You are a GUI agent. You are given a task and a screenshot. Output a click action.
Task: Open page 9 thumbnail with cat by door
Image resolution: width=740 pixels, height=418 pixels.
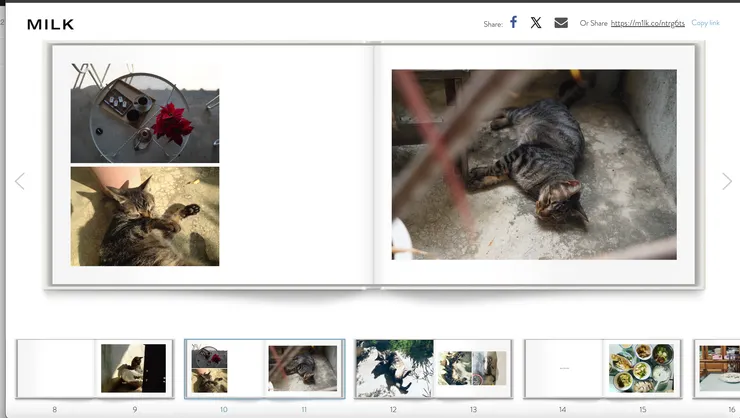pos(134,368)
